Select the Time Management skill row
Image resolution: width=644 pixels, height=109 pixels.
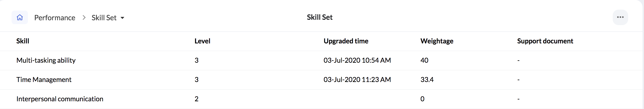pos(322,80)
